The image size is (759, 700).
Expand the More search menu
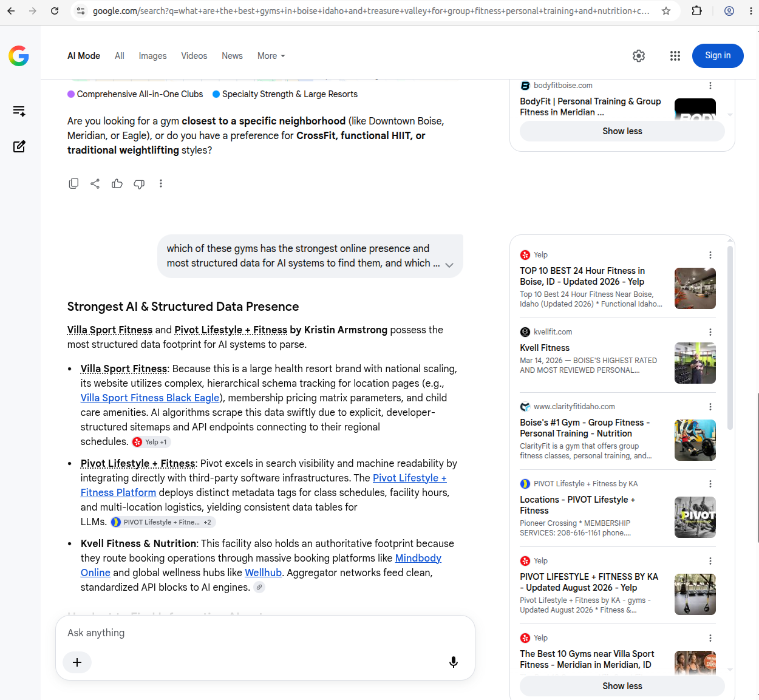coord(271,56)
